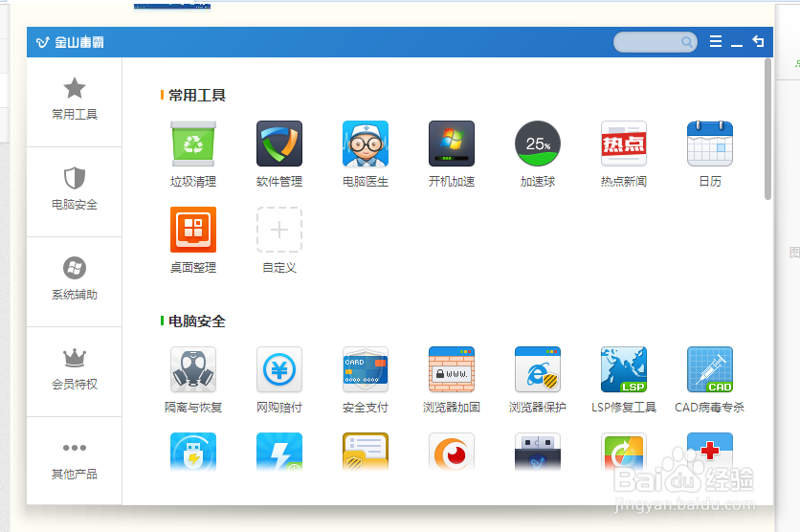
Task: Open 热点新闻 hot news
Action: 624,153
